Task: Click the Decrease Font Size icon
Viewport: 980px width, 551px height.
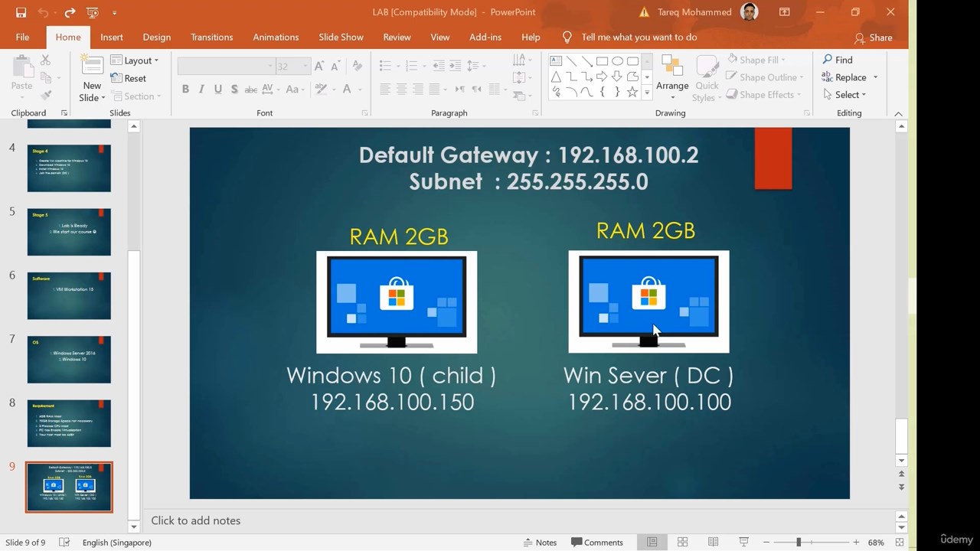Action: point(337,66)
